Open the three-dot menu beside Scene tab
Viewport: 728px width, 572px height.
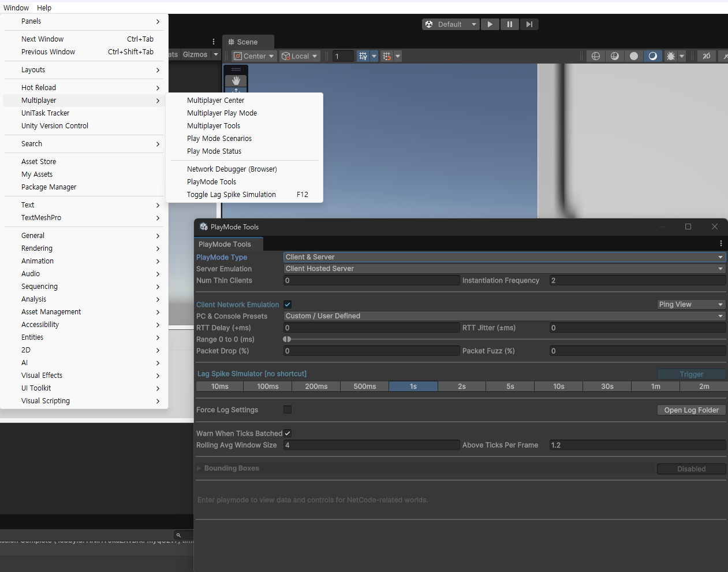pyautogui.click(x=214, y=42)
